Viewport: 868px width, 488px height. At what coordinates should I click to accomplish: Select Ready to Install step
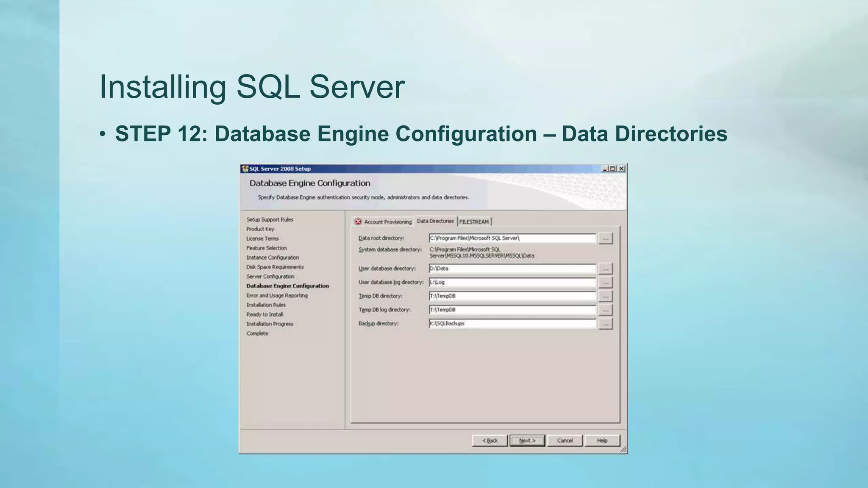265,314
